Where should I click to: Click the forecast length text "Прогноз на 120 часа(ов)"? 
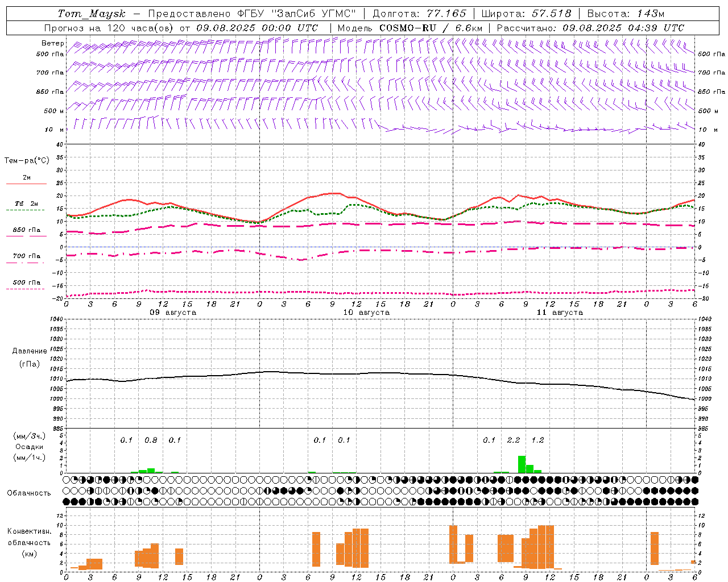(x=110, y=28)
